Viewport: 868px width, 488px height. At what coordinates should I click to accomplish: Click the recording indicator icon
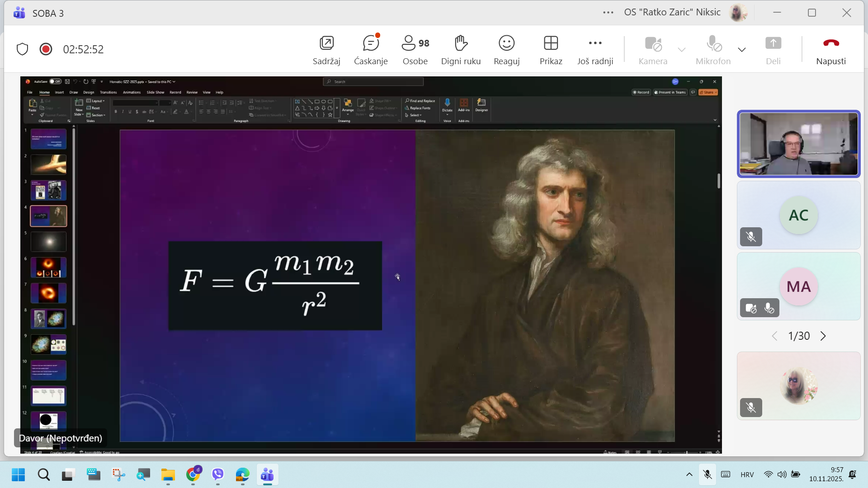46,49
